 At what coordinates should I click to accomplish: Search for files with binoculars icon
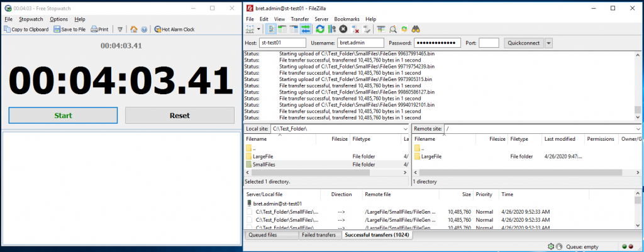coord(416,29)
